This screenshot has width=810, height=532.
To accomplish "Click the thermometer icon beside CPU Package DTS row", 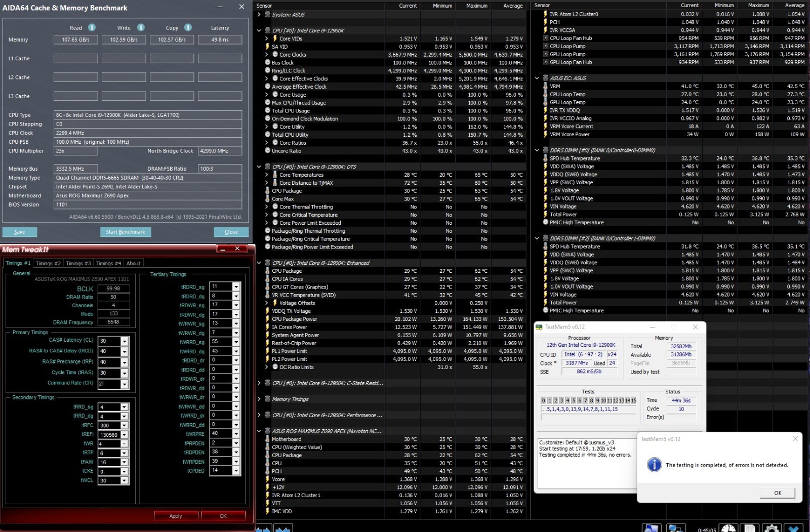I will point(268,191).
